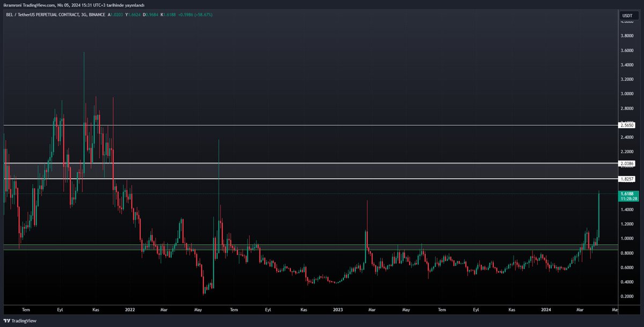Click the 2.0386 price label
This screenshot has width=644, height=327.
click(627, 163)
